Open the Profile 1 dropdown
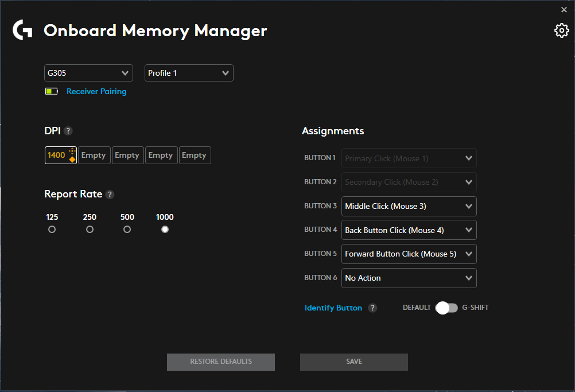Screen dimensions: 575x392 click(189, 73)
